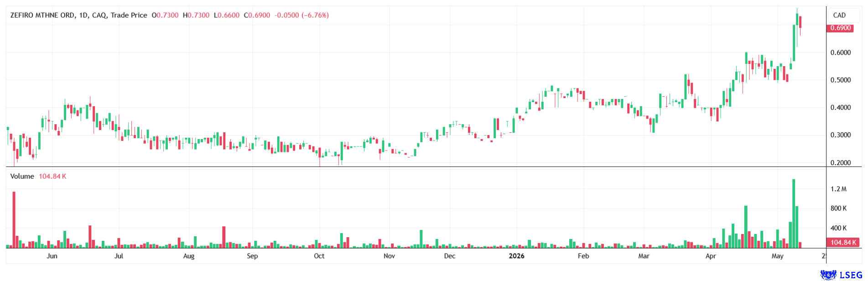This screenshot has width=868, height=281.
Task: Click the Open value O0.7300
Action: 165,15
